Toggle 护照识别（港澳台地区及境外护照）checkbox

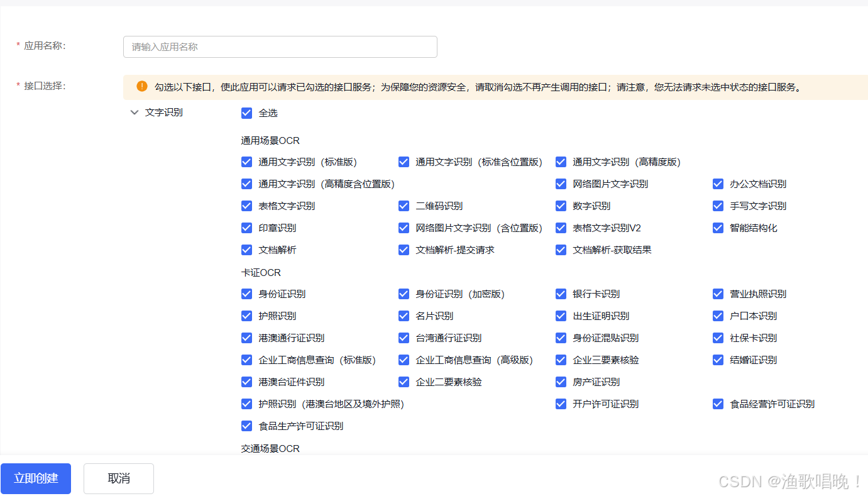246,404
